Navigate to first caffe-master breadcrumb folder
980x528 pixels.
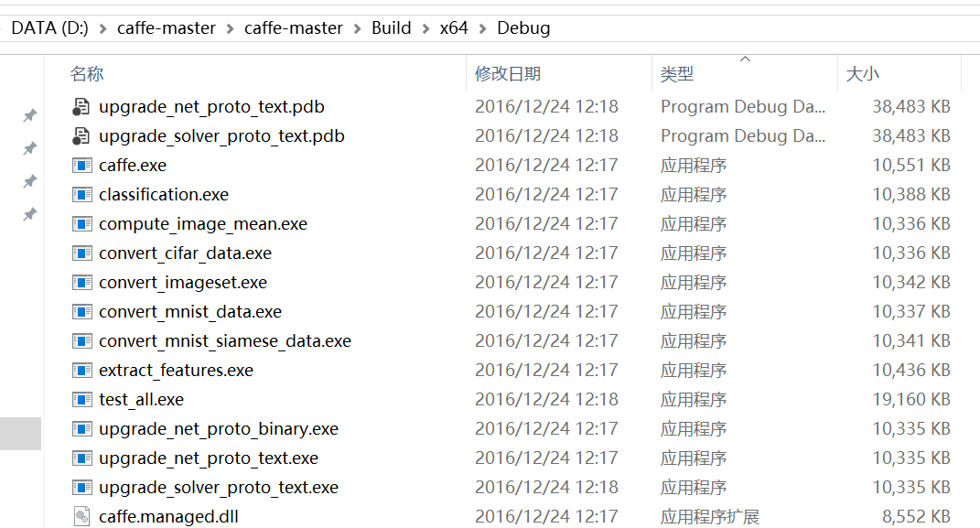coord(167,28)
